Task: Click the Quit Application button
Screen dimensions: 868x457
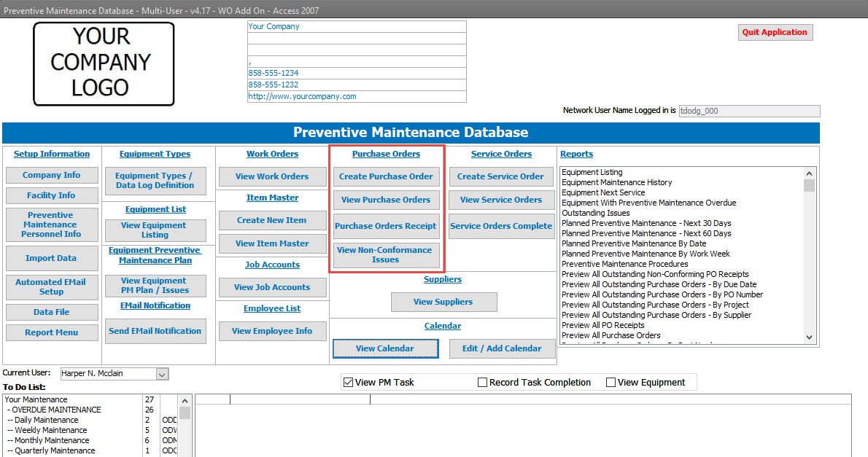Action: point(775,32)
